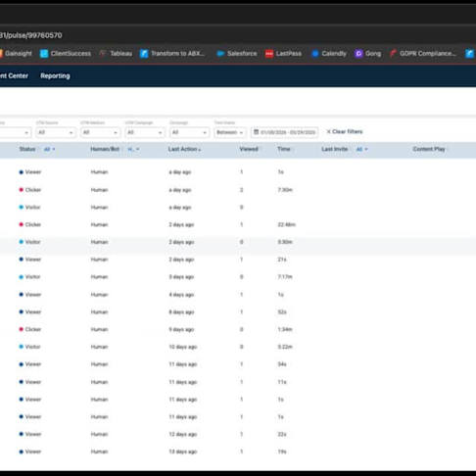Open the Gainsight bookmark
476x476 pixels.
click(x=16, y=54)
